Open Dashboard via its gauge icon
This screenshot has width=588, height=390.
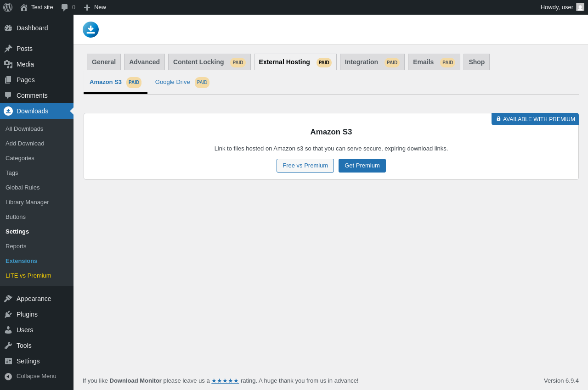tap(8, 28)
